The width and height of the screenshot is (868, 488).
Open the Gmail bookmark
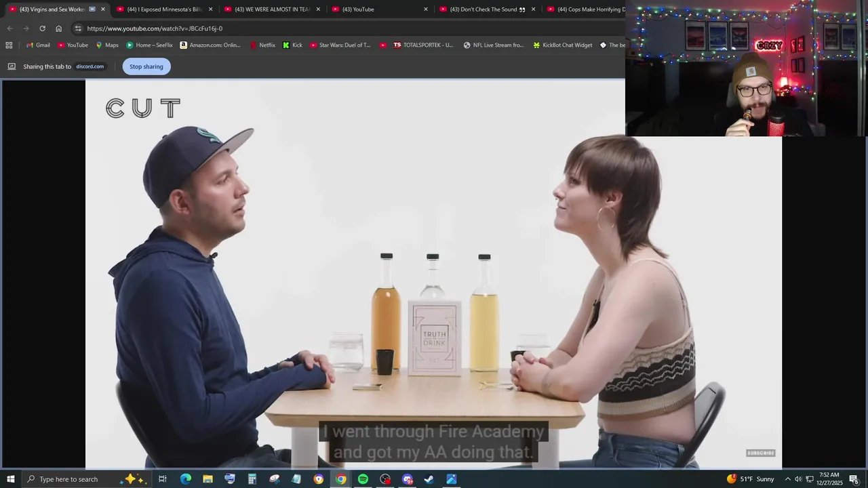coord(38,45)
